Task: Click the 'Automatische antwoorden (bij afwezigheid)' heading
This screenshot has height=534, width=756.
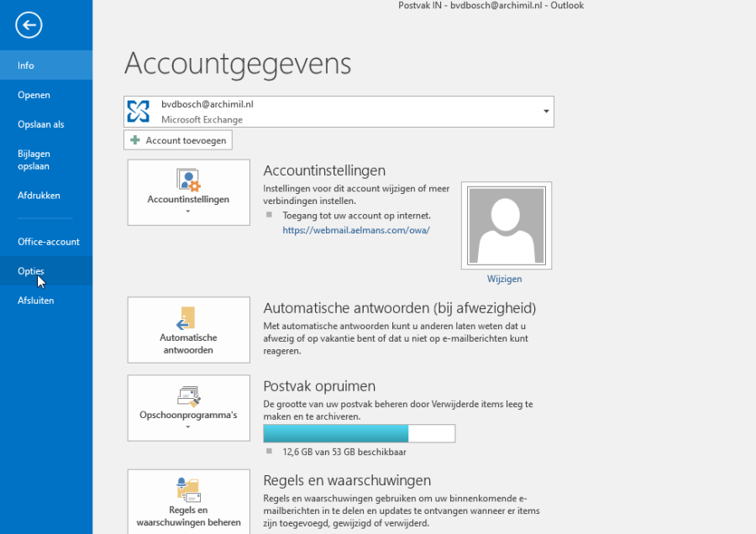Action: pyautogui.click(x=400, y=308)
